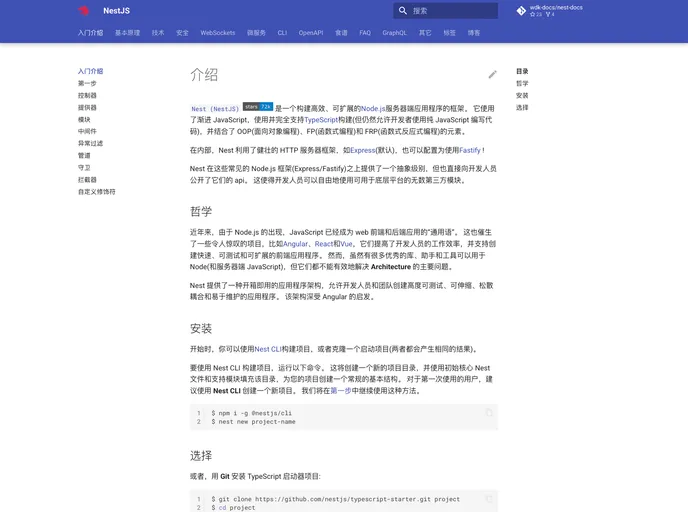Open the 中间件 sidebar page
This screenshot has height=512, width=688.
click(87, 131)
